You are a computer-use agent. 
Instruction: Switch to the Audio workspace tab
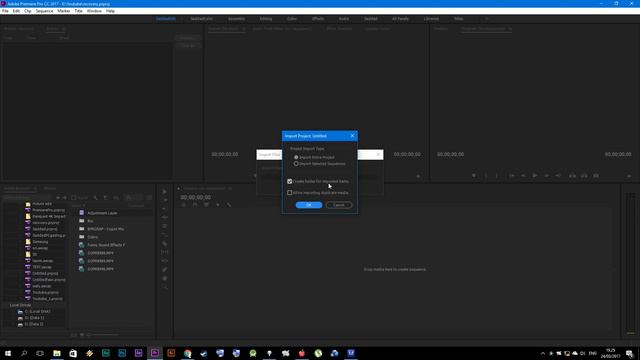(344, 19)
